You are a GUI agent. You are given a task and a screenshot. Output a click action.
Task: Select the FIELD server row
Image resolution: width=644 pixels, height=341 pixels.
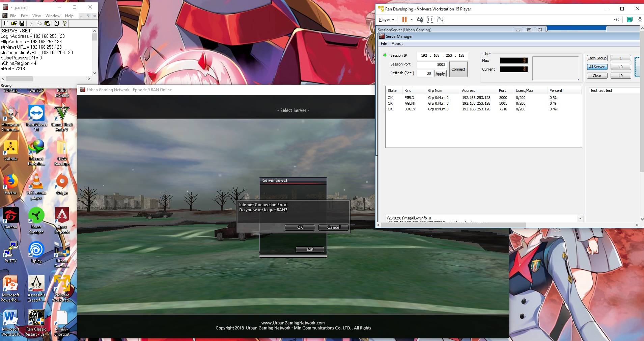[x=483, y=98]
